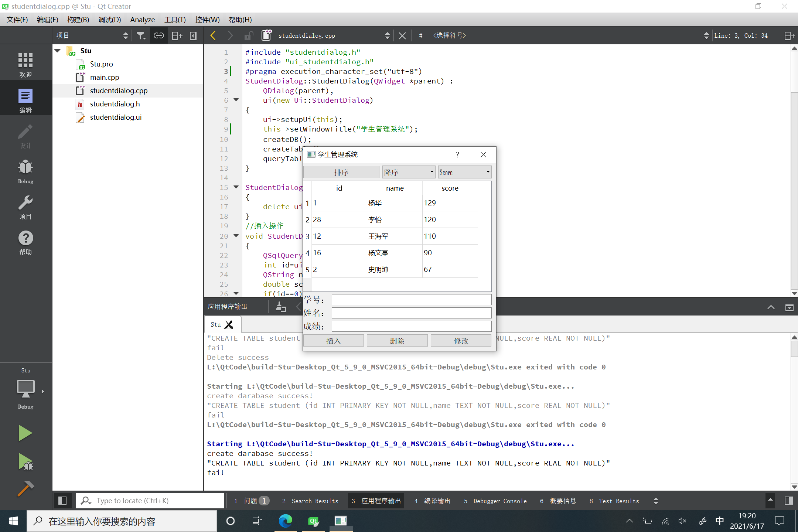Toggle right sidebar visibility button

pos(788,501)
